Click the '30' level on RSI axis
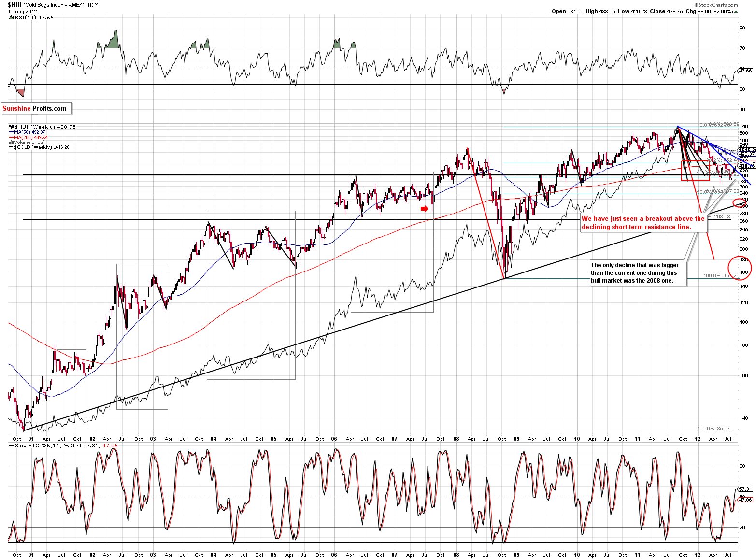This screenshot has width=756, height=559. [742, 89]
